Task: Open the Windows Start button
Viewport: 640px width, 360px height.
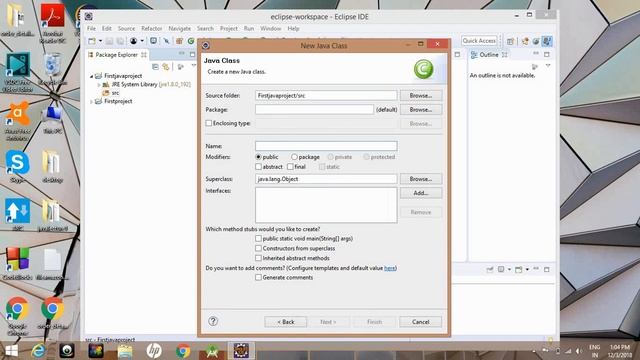Action: click(11, 351)
